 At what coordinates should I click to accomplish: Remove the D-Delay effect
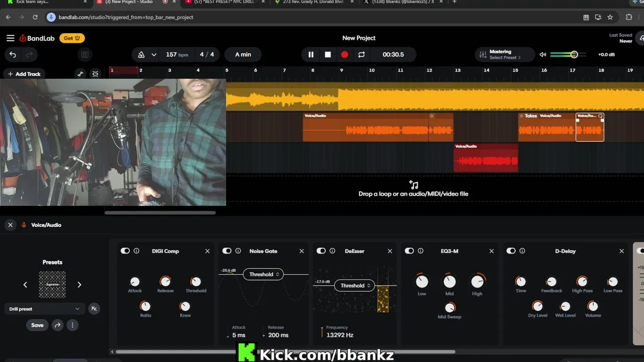point(621,251)
